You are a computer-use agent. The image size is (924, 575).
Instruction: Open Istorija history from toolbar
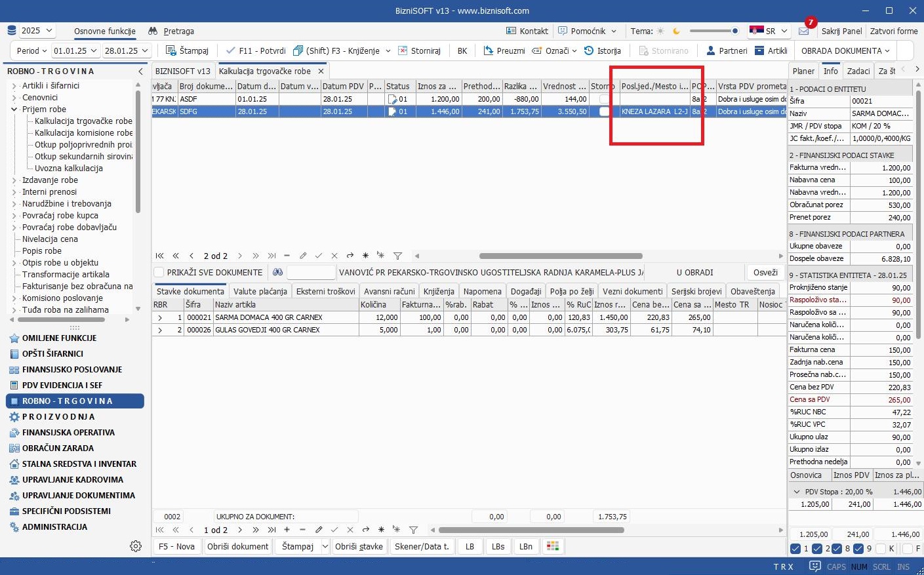click(589, 50)
